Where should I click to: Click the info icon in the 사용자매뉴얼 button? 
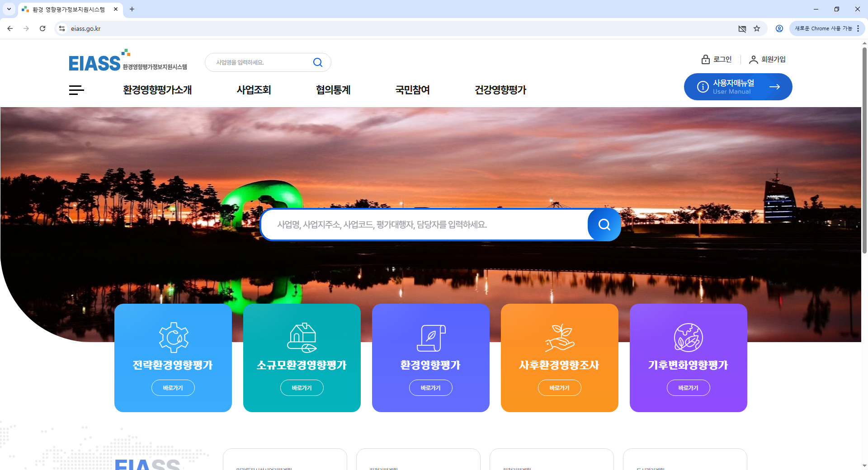[703, 87]
